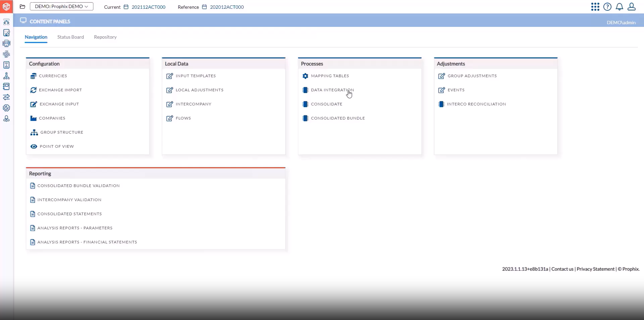
Task: Click the apps grid icon
Action: 595,7
